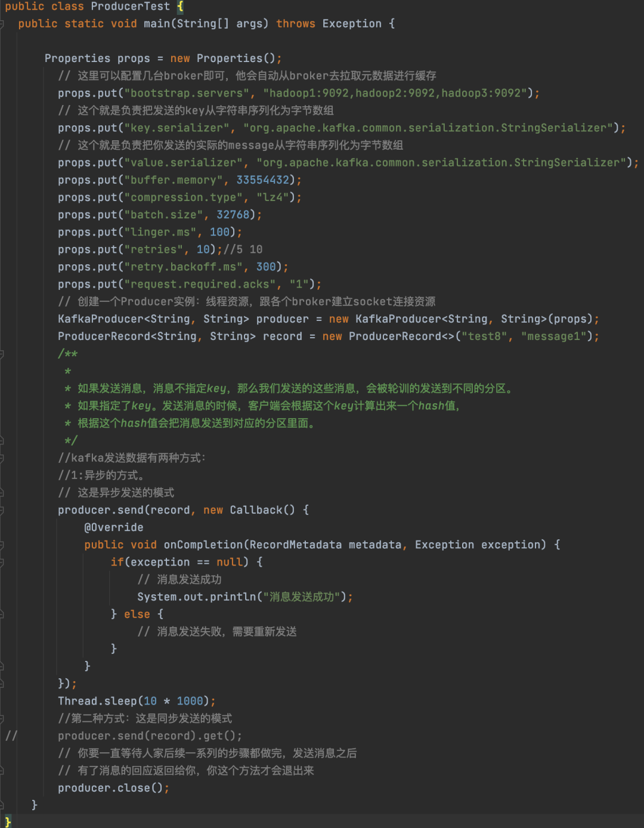Click the throws keyword in main signature
Image resolution: width=644 pixels, height=828 pixels.
296,24
